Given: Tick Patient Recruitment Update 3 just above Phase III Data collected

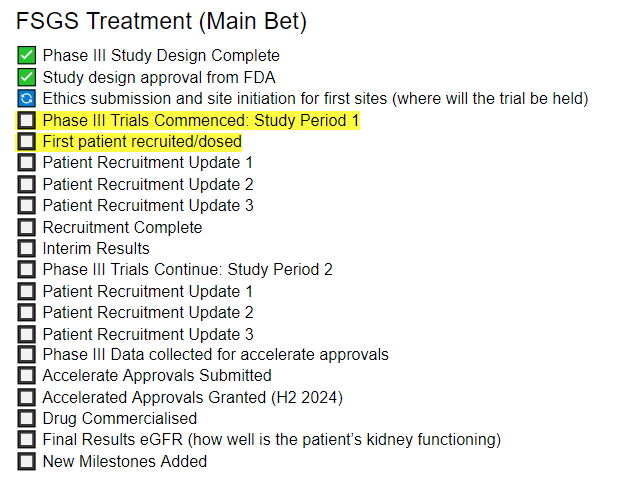Looking at the screenshot, I should pos(26,334).
